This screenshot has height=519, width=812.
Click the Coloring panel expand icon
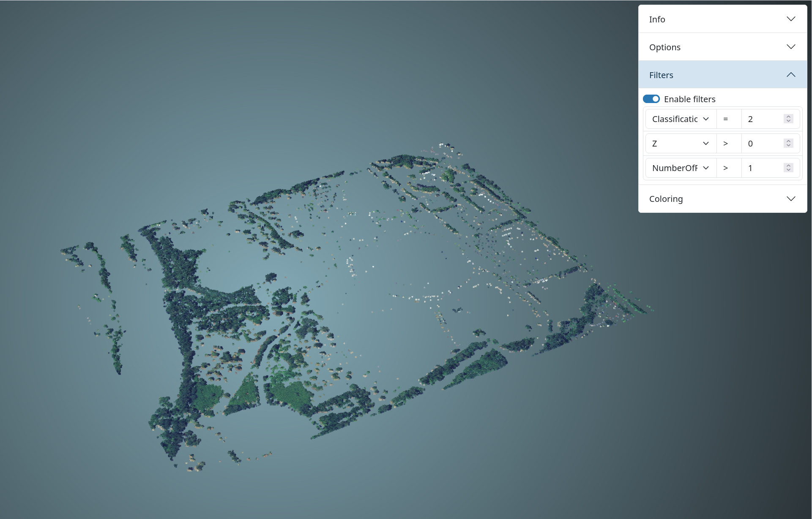click(791, 198)
